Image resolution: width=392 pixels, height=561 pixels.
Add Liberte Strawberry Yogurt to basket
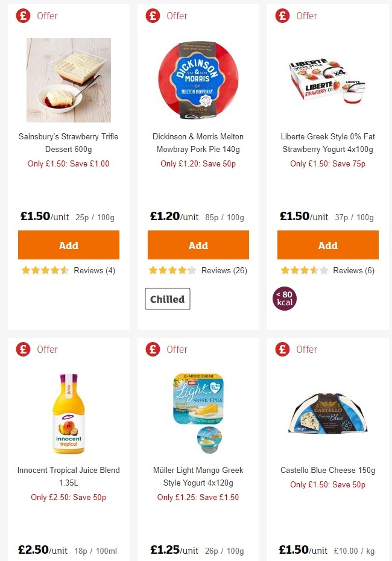(x=327, y=246)
